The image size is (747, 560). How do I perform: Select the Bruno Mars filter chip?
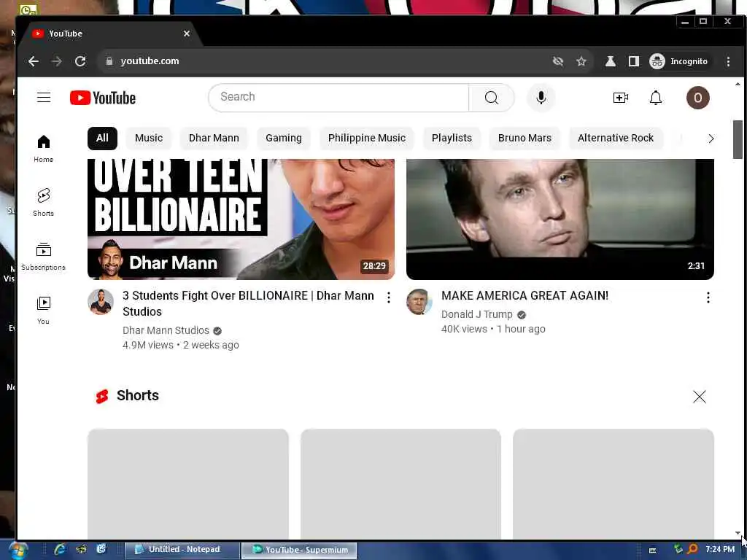point(525,138)
